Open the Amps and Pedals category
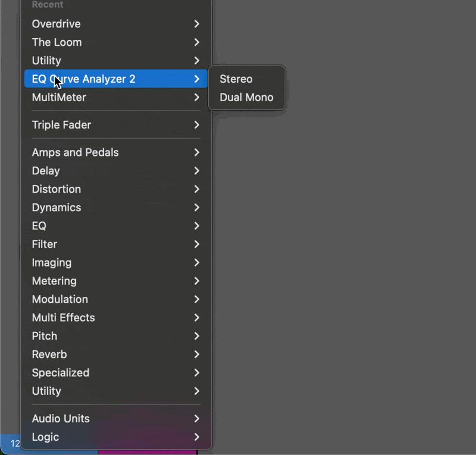 click(75, 152)
